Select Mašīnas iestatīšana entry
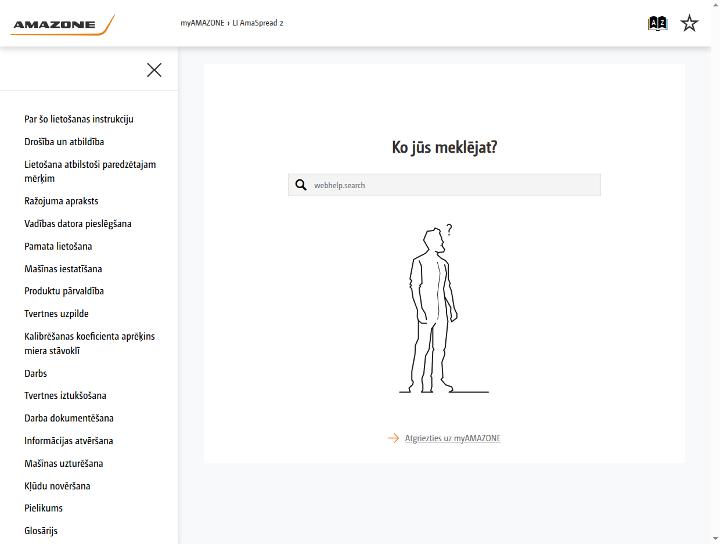 tap(63, 269)
